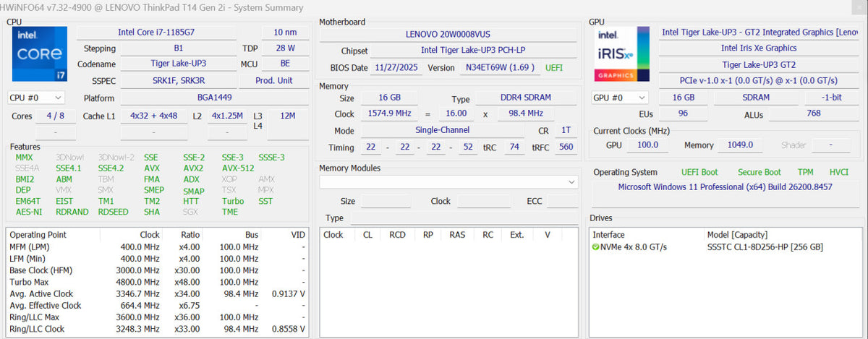Click the Intel Tiger Lake-UP3 PCH-LP chipset field

pyautogui.click(x=475, y=51)
